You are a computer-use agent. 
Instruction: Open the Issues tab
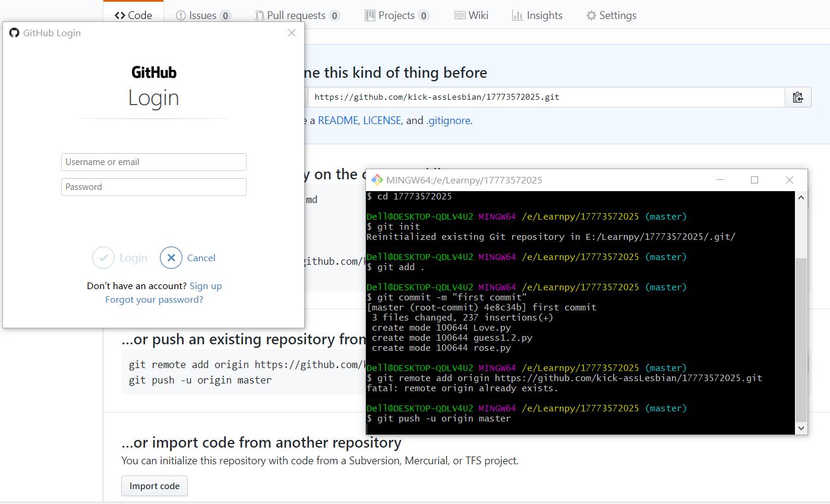pyautogui.click(x=203, y=15)
